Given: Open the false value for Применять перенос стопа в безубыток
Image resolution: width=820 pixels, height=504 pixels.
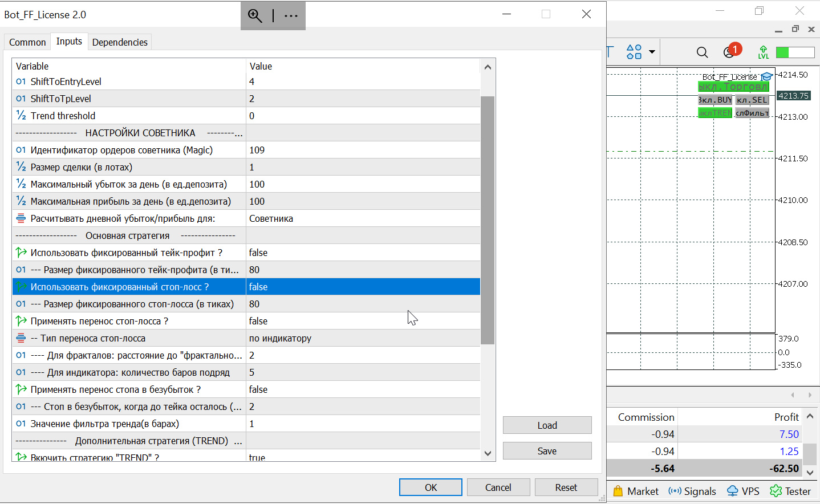Looking at the screenshot, I should [x=363, y=389].
